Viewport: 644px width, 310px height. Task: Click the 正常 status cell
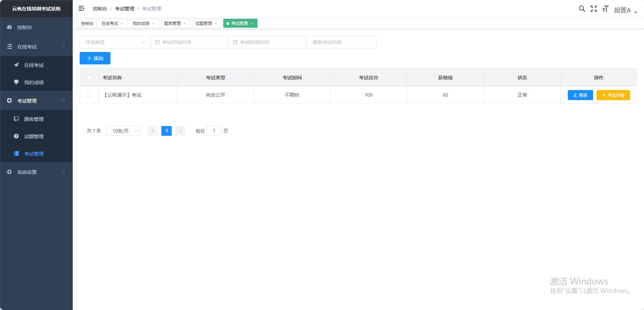pos(522,95)
